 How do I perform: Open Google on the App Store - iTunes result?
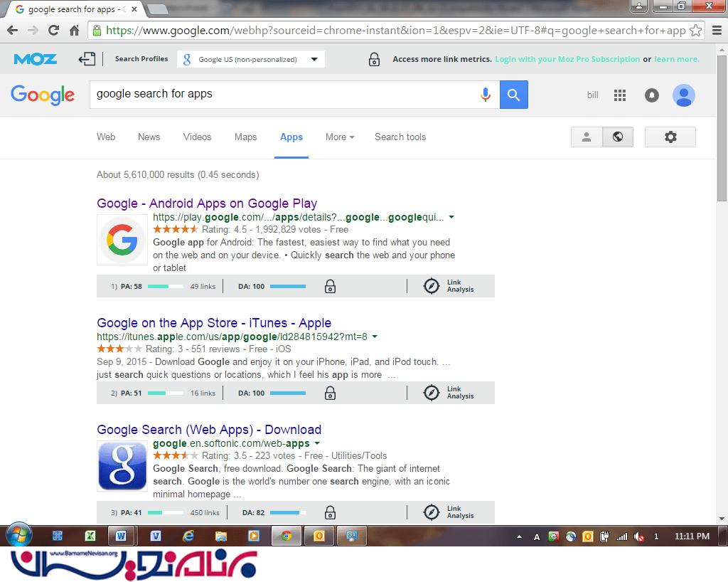point(214,323)
